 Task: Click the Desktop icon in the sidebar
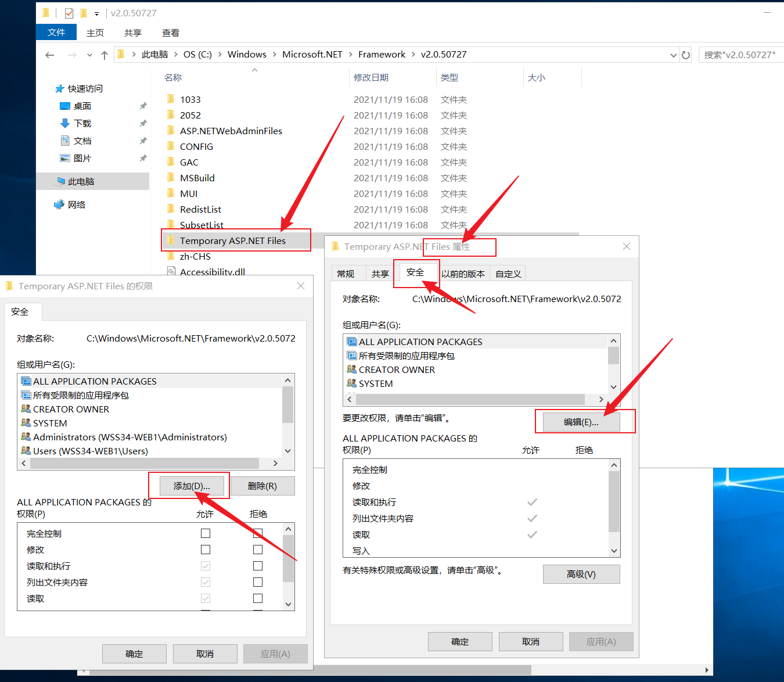tap(65, 106)
